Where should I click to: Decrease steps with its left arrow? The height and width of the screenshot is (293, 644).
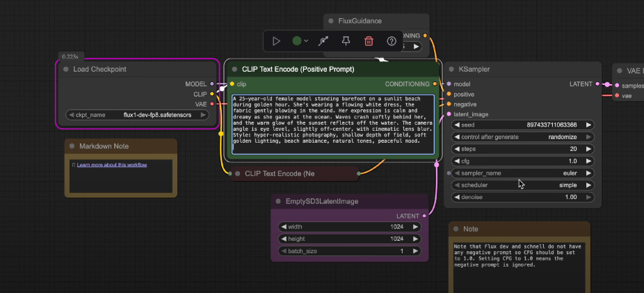tap(457, 149)
